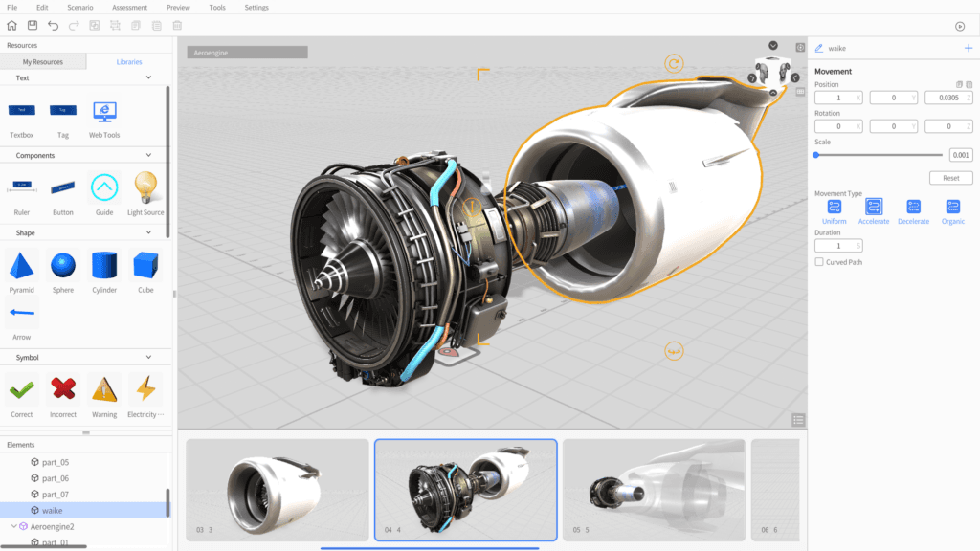Screen dimensions: 980x551
Task: Collapse the Components section
Action: (x=148, y=155)
